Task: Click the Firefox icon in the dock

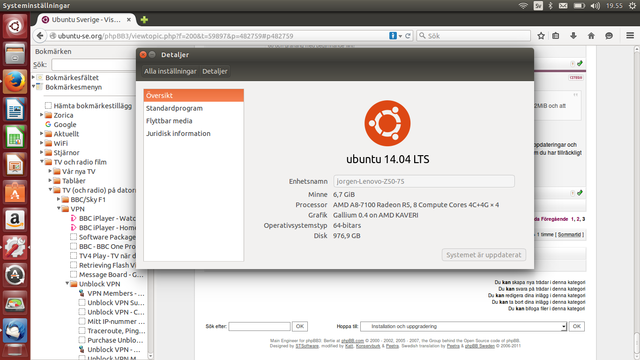Action: [15, 82]
